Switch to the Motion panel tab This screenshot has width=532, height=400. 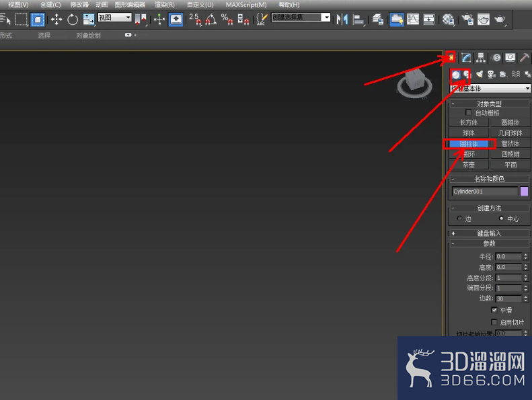(496, 58)
